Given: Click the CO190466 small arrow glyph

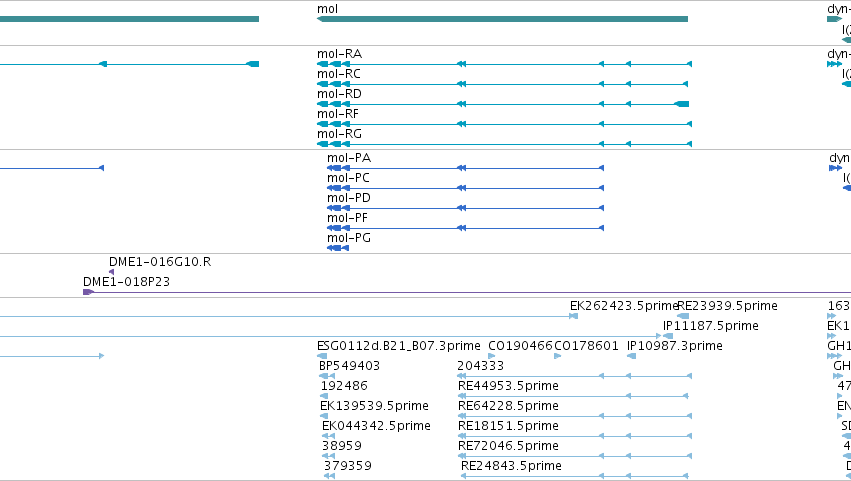Looking at the screenshot, I should tap(491, 356).
